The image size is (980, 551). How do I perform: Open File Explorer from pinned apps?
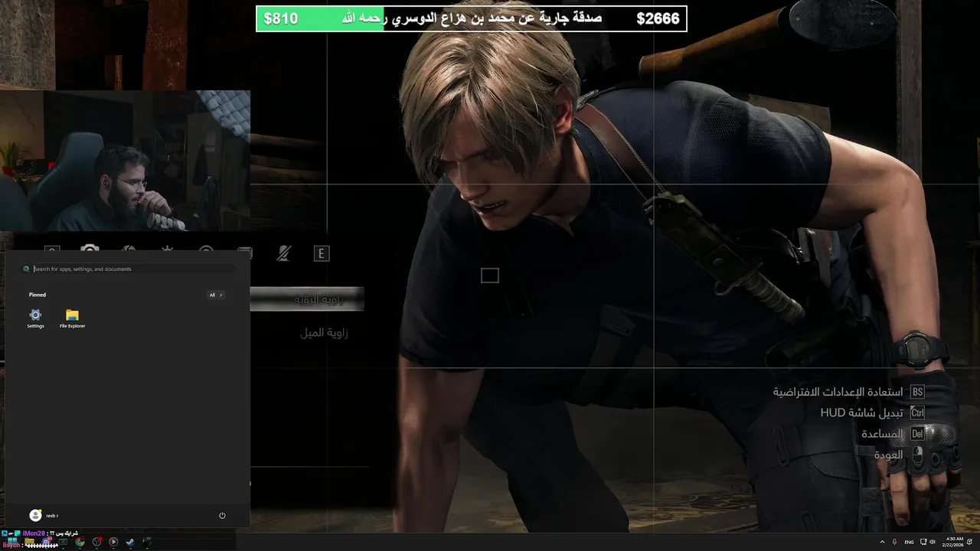pyautogui.click(x=72, y=318)
